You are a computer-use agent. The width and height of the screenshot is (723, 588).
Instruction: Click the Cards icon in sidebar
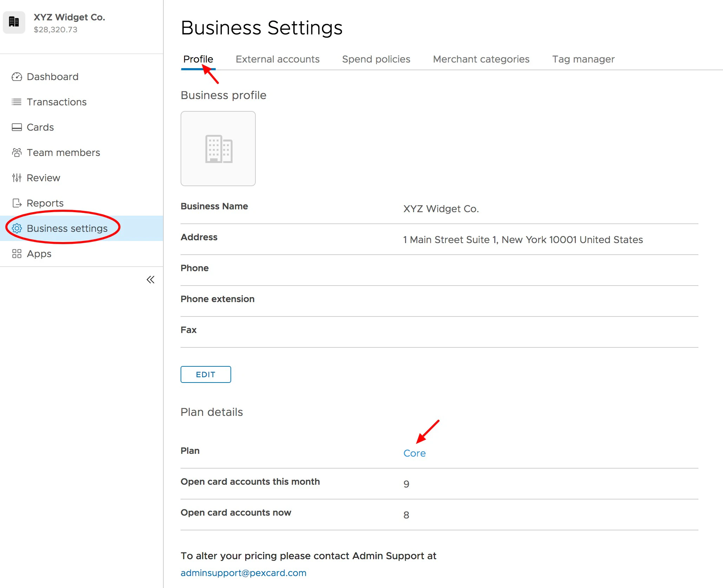[x=17, y=128]
